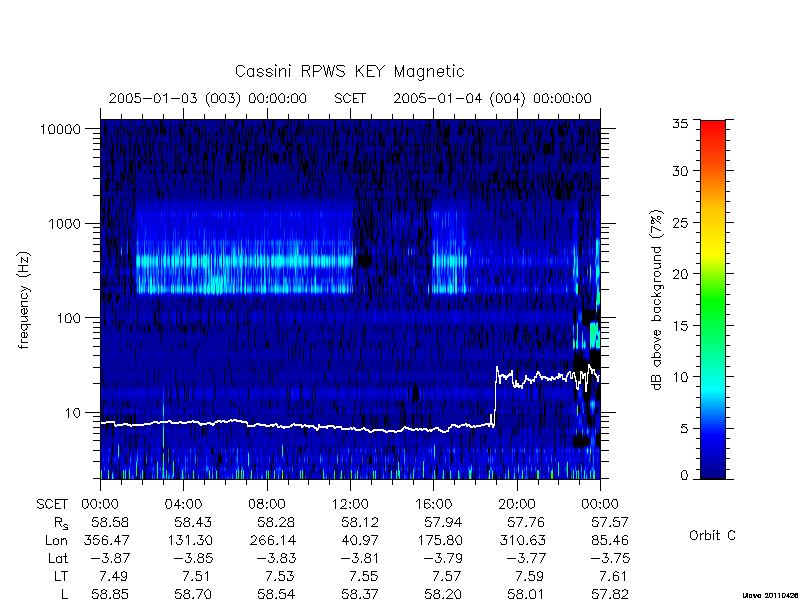Click the 100 tick label on the frequency axis
Viewport: 800px width, 600px height.
coord(69,318)
